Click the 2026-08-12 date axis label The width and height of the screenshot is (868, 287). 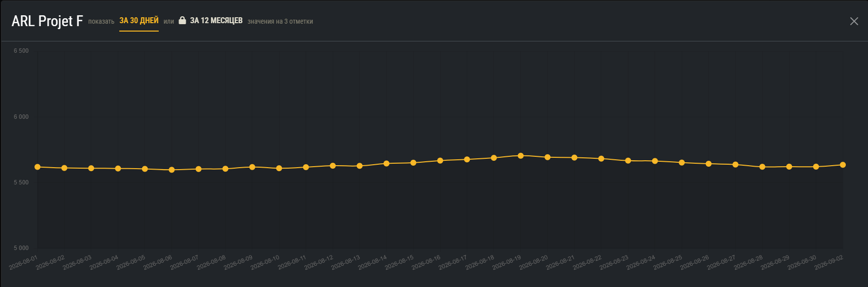point(319,262)
